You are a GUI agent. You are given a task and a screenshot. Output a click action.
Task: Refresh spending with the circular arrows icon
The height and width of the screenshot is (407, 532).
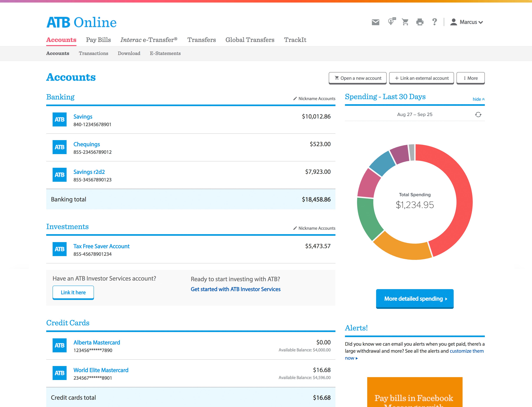pos(478,115)
